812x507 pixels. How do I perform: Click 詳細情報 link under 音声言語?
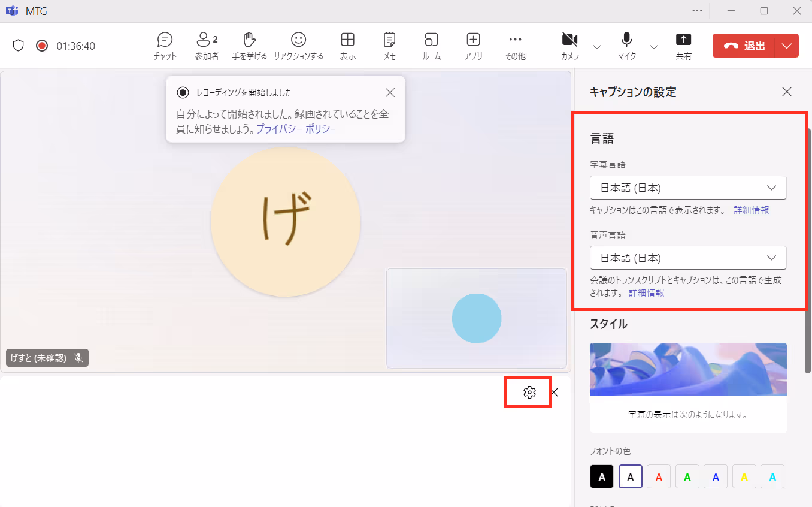click(x=646, y=293)
